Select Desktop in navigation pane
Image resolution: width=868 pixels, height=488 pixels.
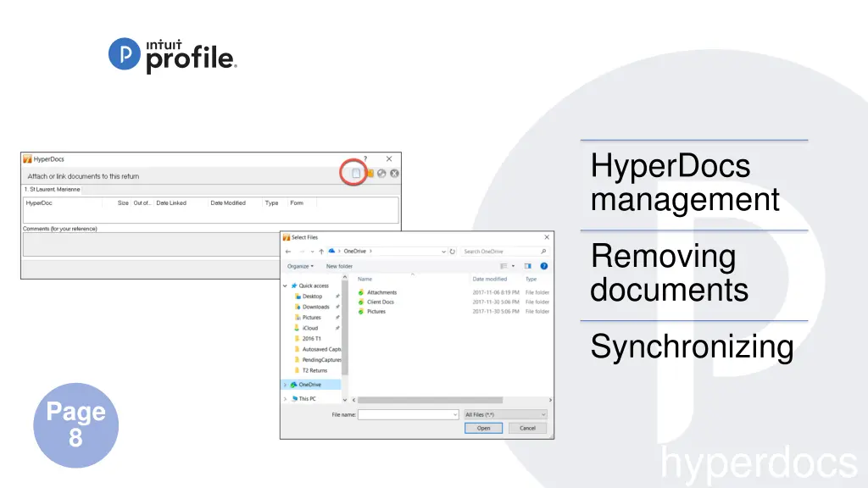[x=312, y=297]
